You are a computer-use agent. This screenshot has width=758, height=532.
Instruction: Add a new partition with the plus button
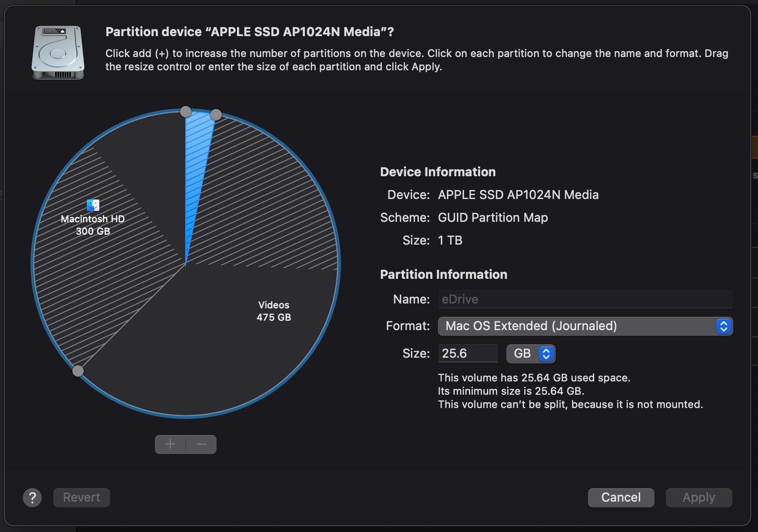(x=170, y=445)
